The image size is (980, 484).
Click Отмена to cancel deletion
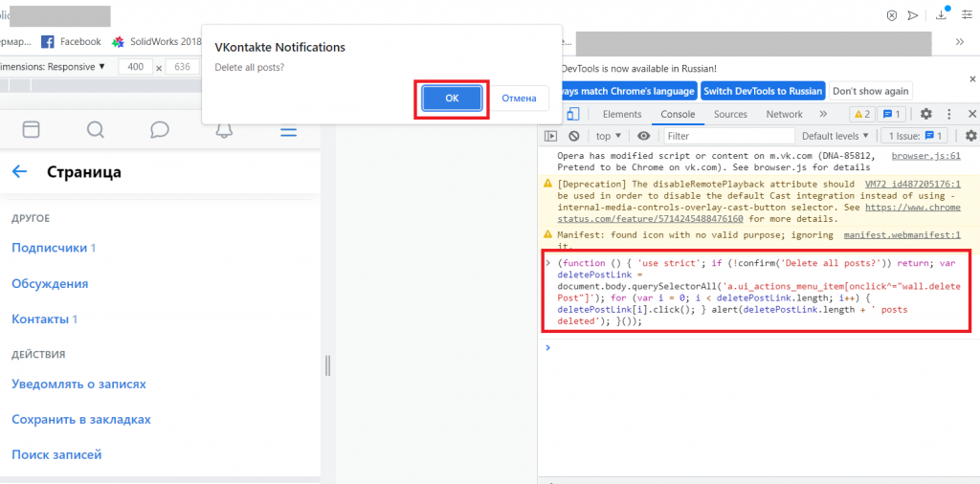pyautogui.click(x=520, y=98)
